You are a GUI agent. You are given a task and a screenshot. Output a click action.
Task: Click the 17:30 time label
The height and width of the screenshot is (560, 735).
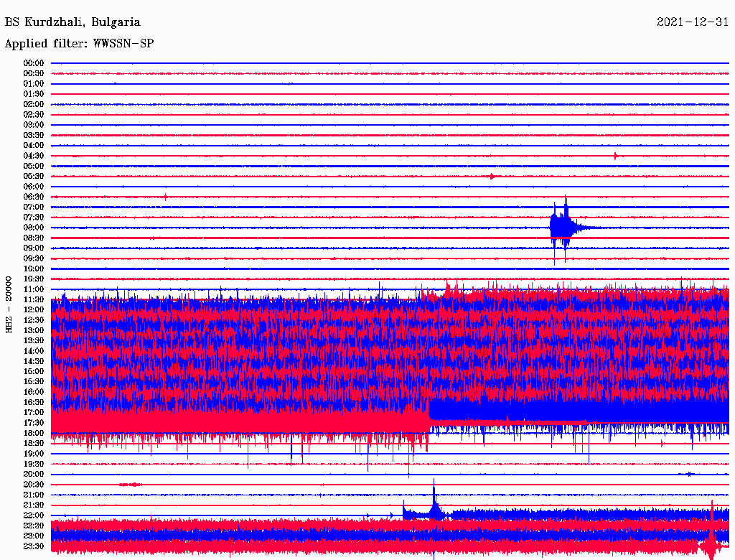(x=34, y=423)
